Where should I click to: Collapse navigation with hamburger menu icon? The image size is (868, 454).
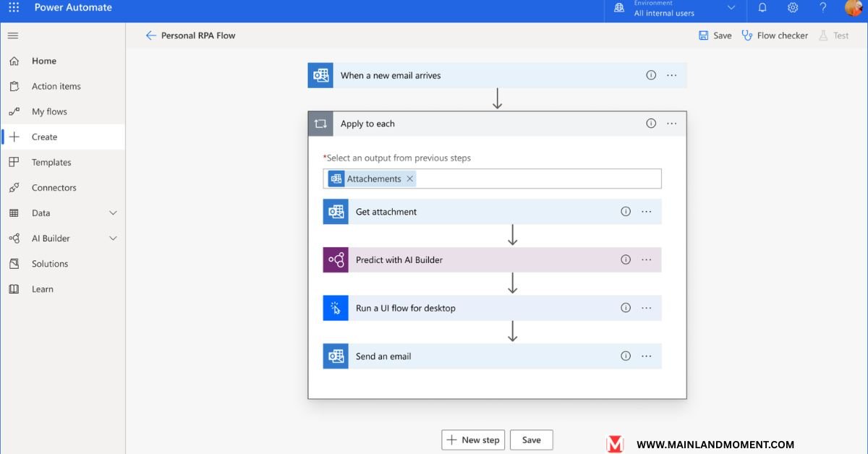click(13, 35)
